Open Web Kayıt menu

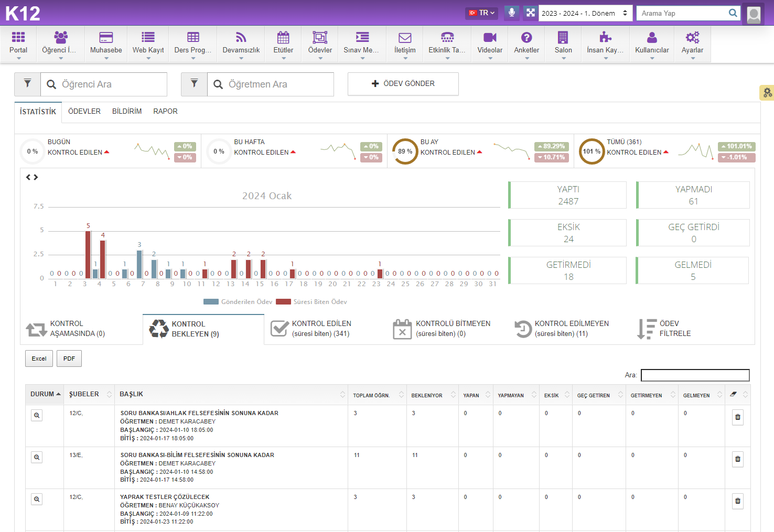coord(148,44)
